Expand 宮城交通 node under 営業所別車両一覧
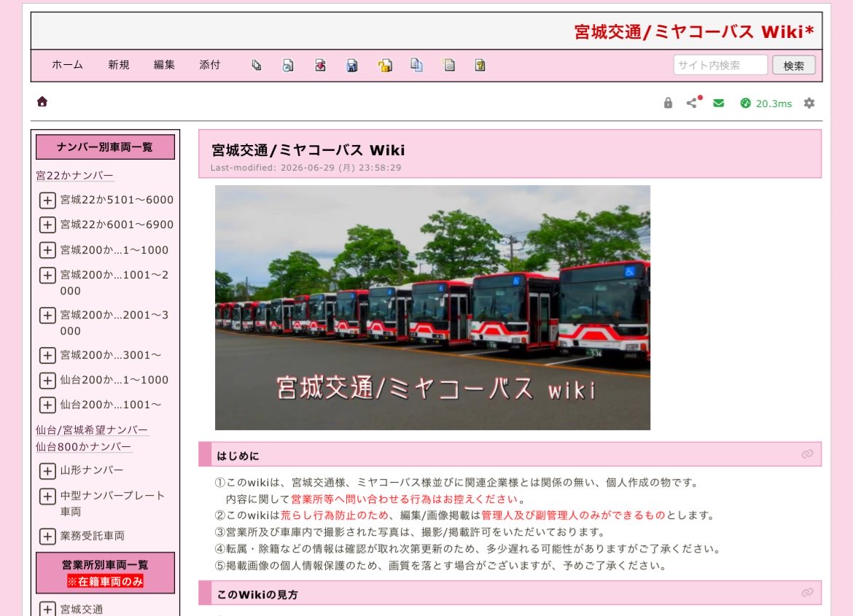Image resolution: width=853 pixels, height=616 pixels. (x=47, y=609)
